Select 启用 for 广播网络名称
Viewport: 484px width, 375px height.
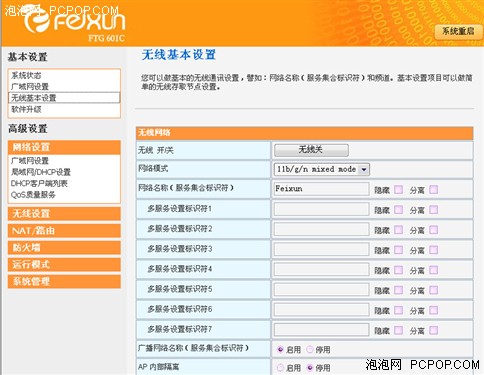[280, 349]
